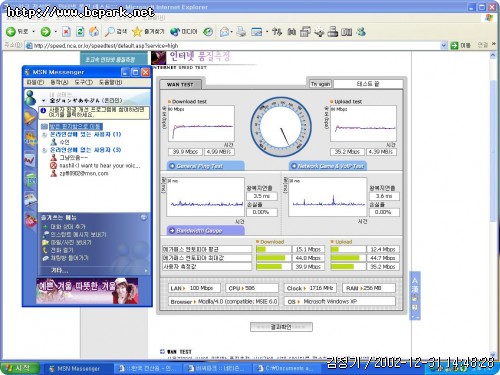Screen dimensions: 500x375
Task: Click the Mail envelope toolbar icon
Action: coord(224,32)
